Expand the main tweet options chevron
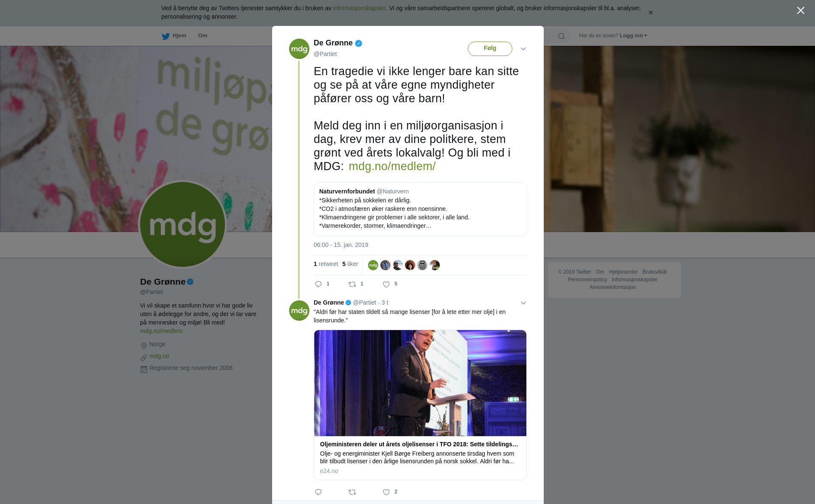The width and height of the screenshot is (815, 504). 523,49
